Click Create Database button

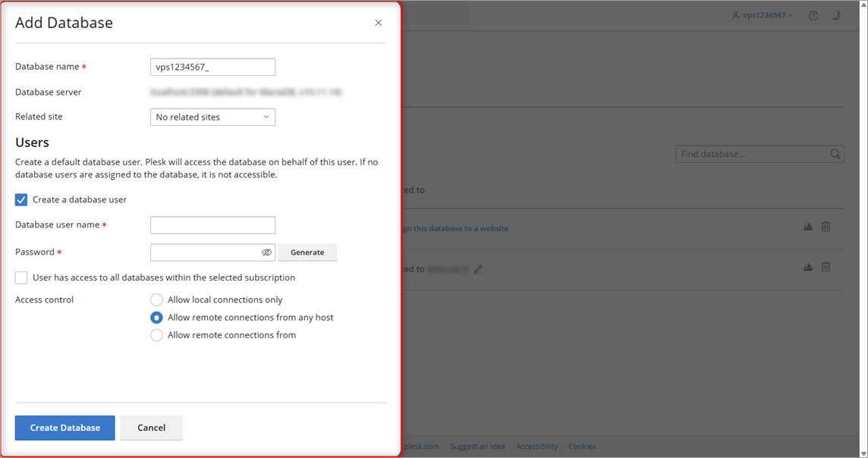[64, 428]
